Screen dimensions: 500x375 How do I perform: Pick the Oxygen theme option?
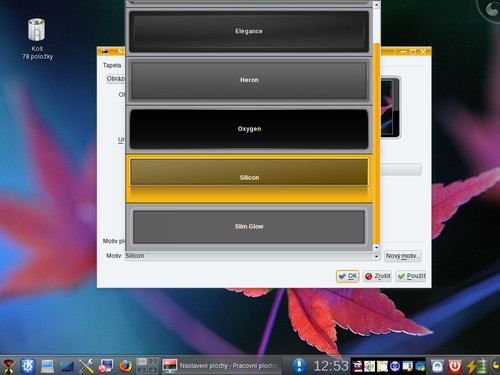coord(249,129)
